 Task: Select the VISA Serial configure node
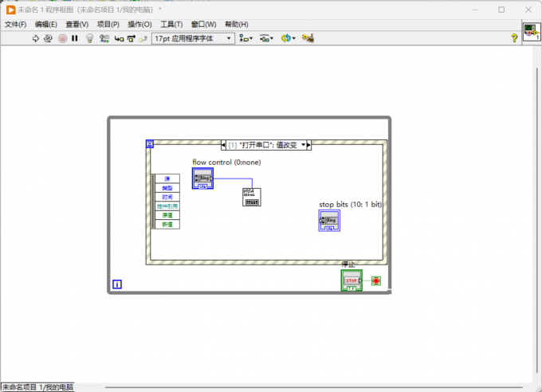pos(252,197)
